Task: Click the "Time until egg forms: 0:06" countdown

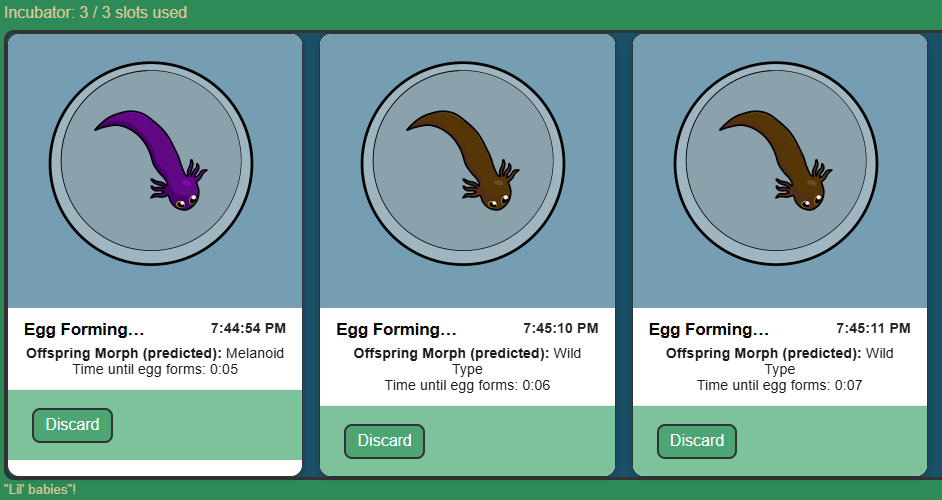Action: [x=467, y=385]
